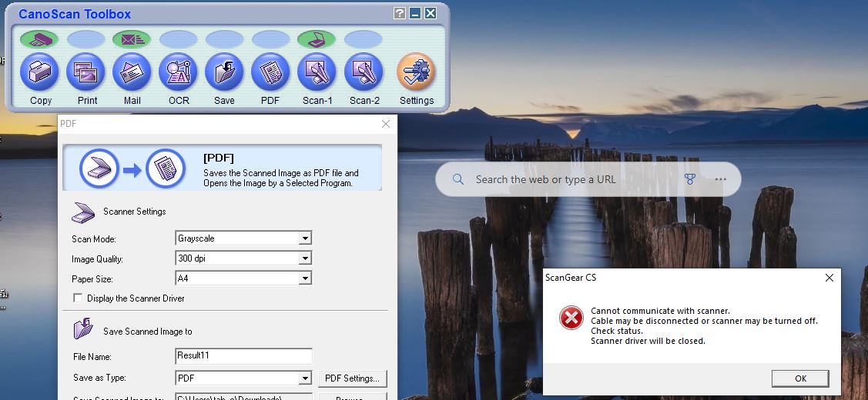Select the Scan-2 icon
Image resolution: width=868 pixels, height=400 pixels.
[x=364, y=72]
